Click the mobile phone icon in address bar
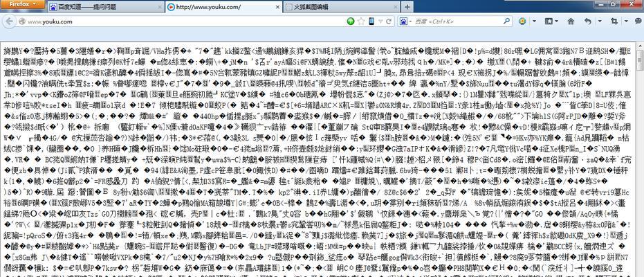644x277 pixels. 371,21
